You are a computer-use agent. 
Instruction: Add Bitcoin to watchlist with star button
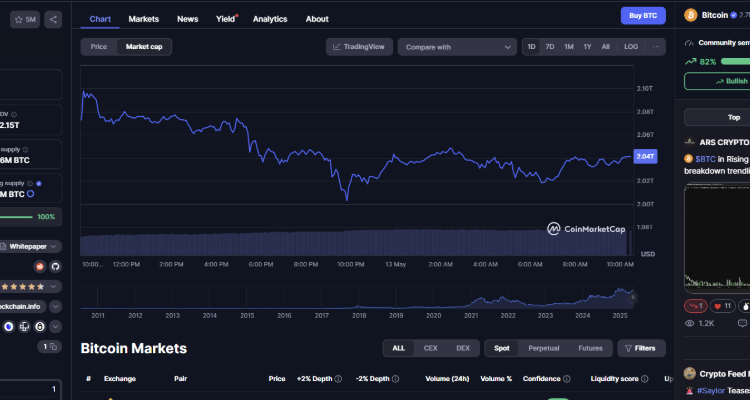pyautogui.click(x=25, y=20)
